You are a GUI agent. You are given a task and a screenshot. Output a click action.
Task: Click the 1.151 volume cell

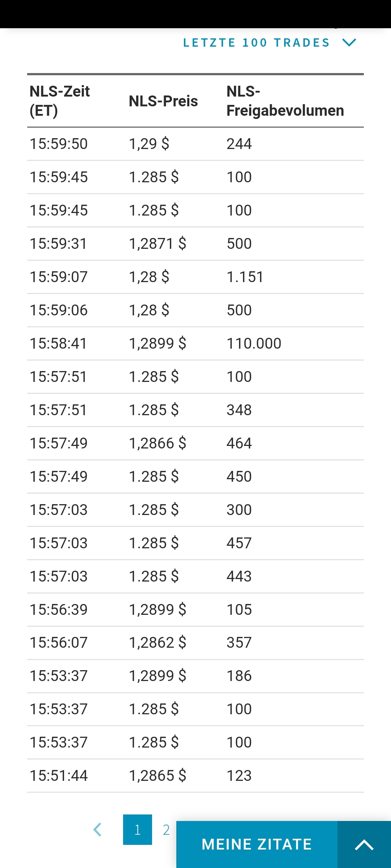[245, 277]
